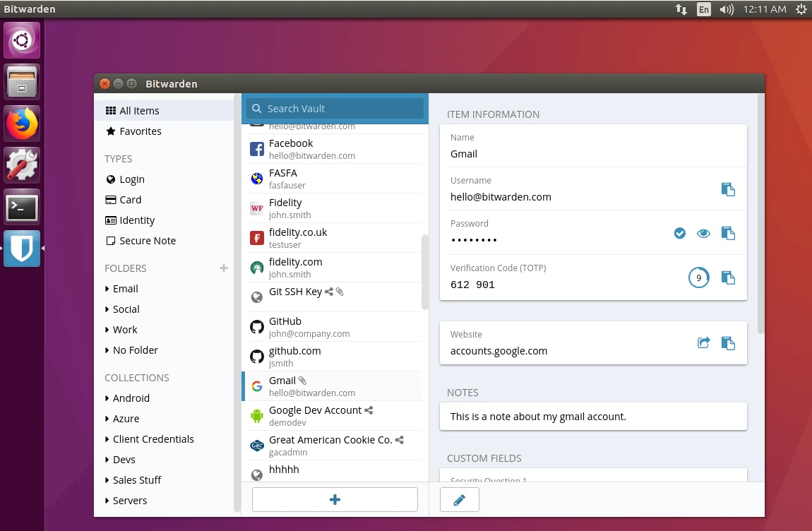Viewport: 812px width, 531px height.
Task: Select the hhhhh item
Action: (335, 472)
